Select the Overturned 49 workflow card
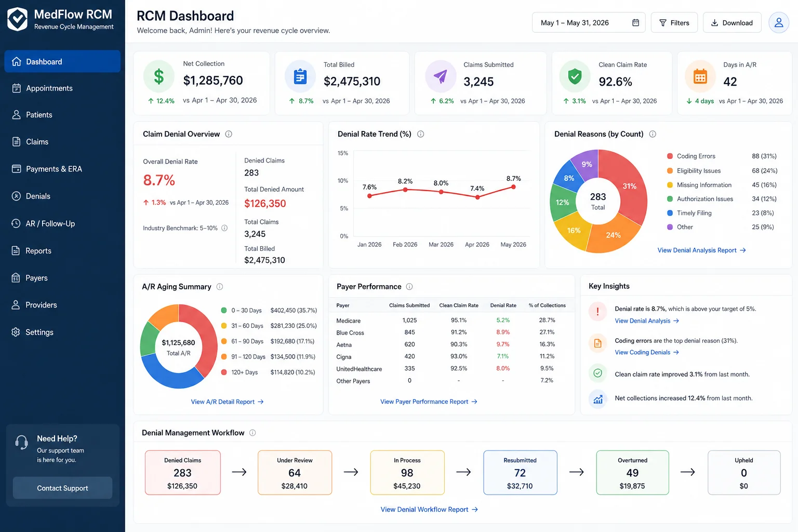Viewport: 798px width, 532px height. [x=632, y=472]
